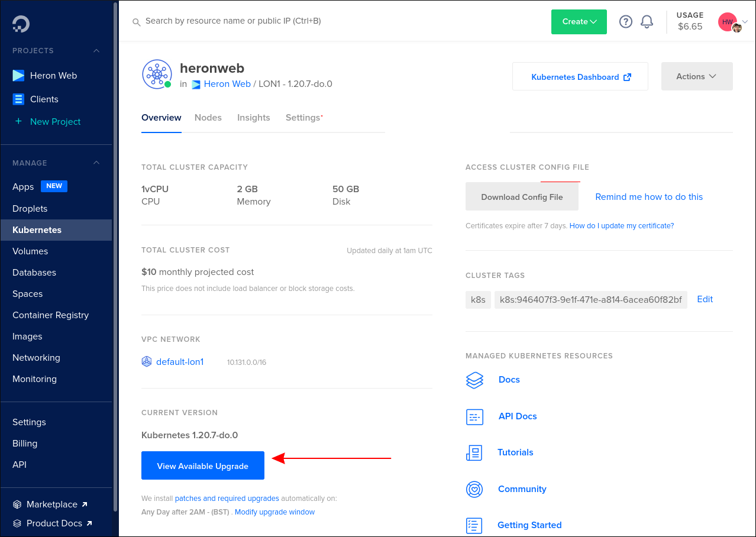Click the API Docs icon
The width and height of the screenshot is (756, 537).
click(474, 416)
